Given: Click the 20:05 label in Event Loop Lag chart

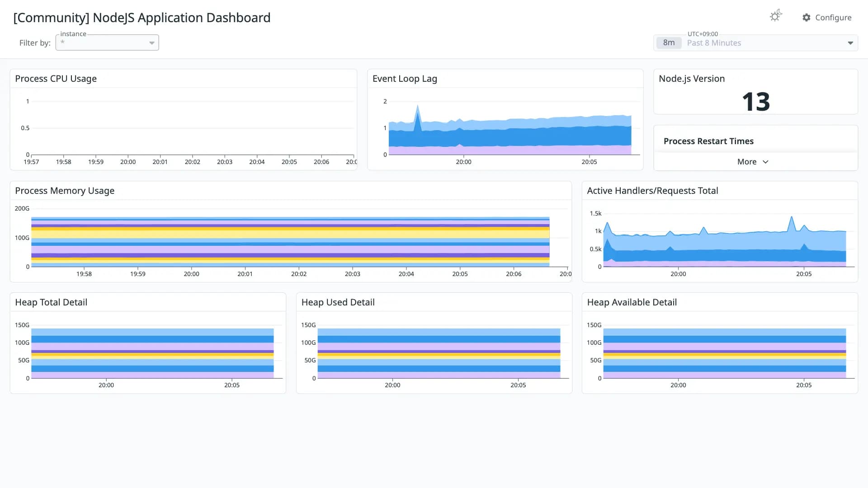Looking at the screenshot, I should pyautogui.click(x=589, y=162).
